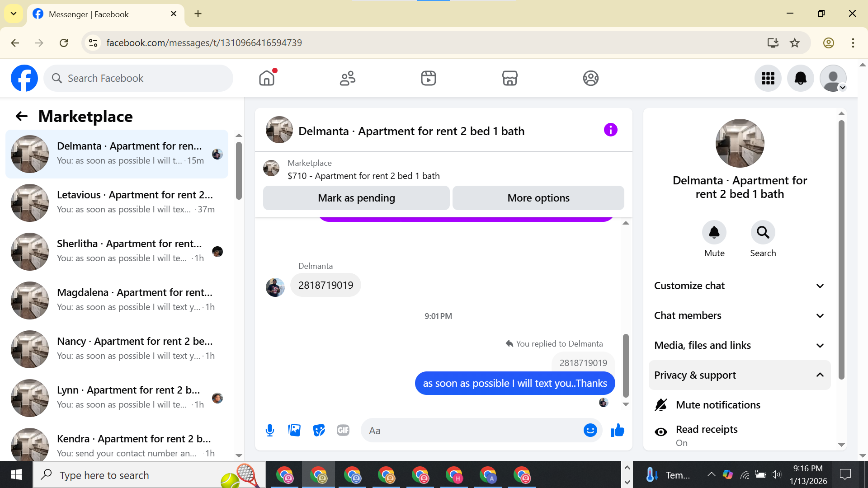Click the Aa message input field

(x=470, y=431)
